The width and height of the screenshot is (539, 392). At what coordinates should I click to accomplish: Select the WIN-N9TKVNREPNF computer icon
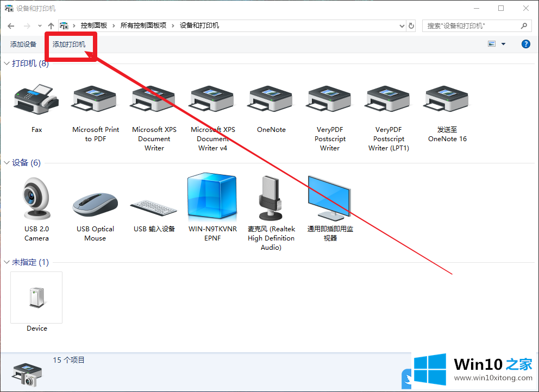tap(212, 197)
